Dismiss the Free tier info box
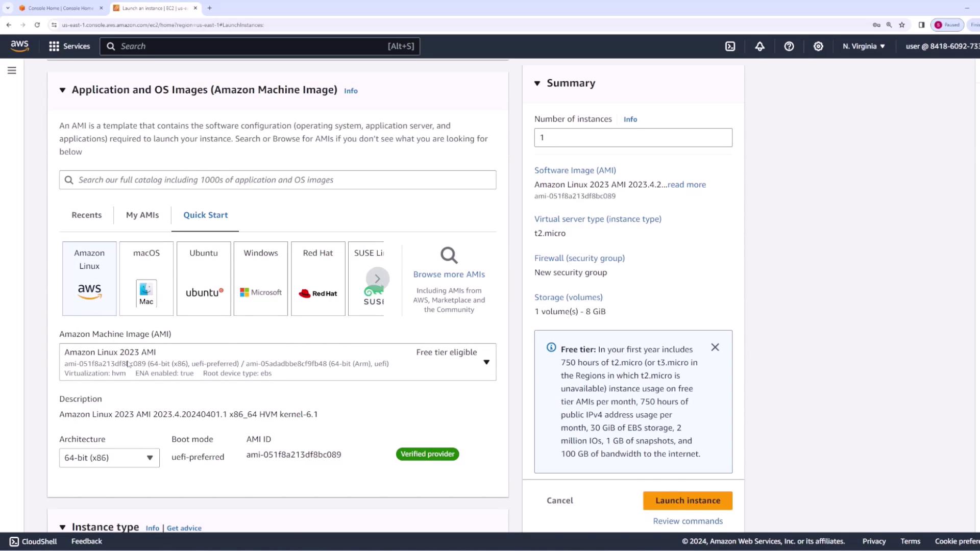This screenshot has height=551, width=980. (715, 347)
